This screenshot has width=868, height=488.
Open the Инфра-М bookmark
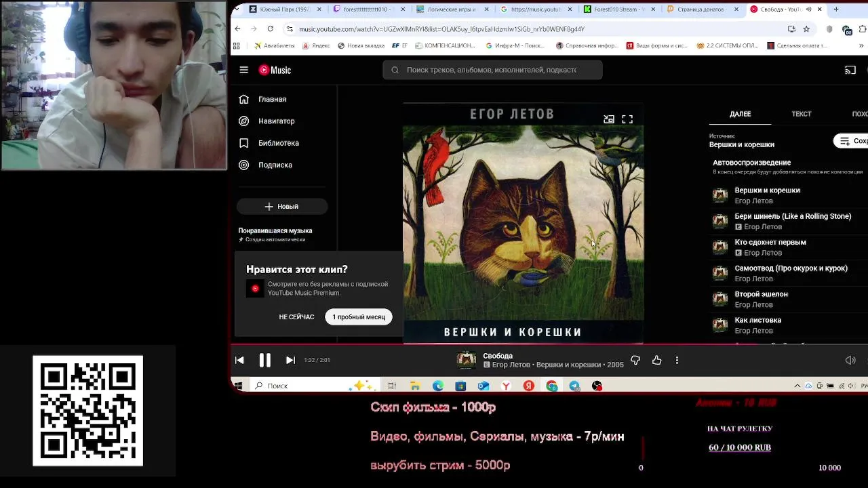coord(515,46)
